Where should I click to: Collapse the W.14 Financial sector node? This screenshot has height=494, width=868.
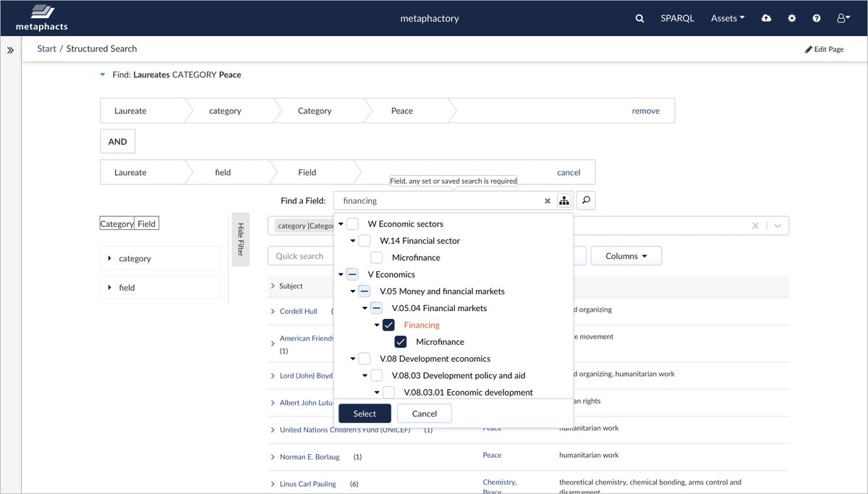click(x=353, y=241)
